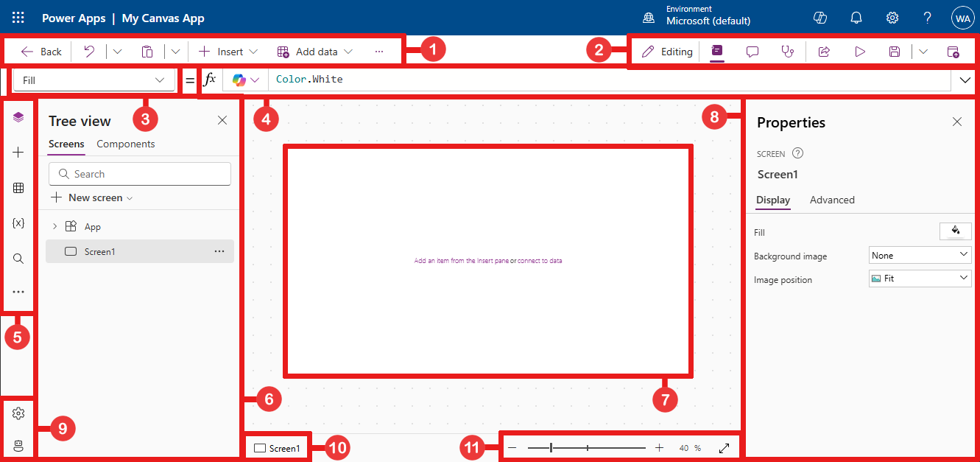Close the Tree view pane
Image resolution: width=980 pixels, height=462 pixels.
(x=222, y=120)
